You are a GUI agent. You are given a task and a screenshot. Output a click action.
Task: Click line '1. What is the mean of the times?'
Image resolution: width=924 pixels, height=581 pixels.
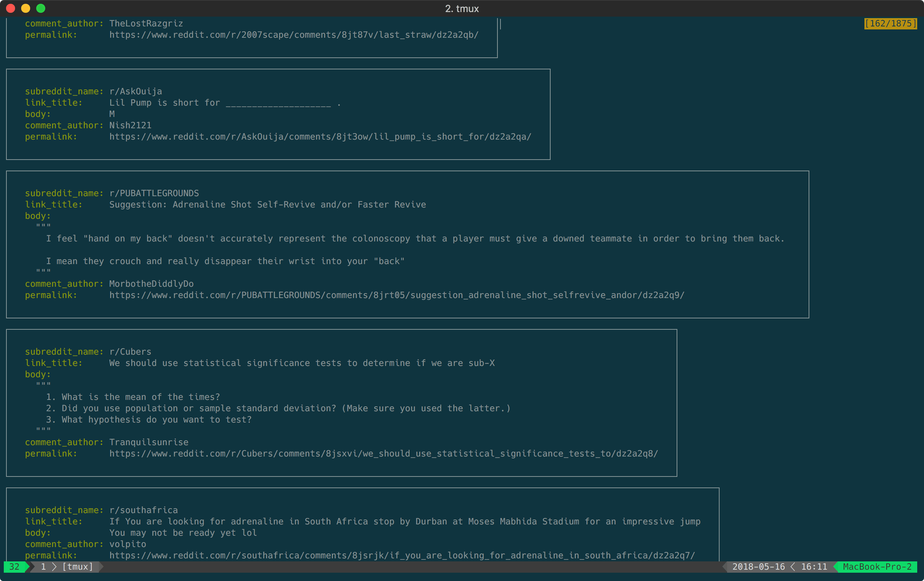tap(133, 397)
